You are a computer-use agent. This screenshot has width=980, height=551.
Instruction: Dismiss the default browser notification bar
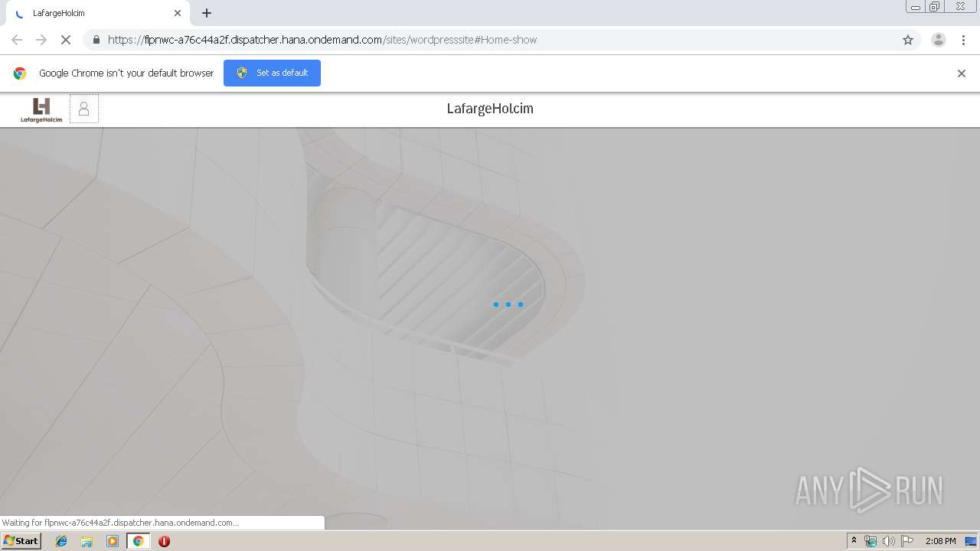(x=962, y=73)
